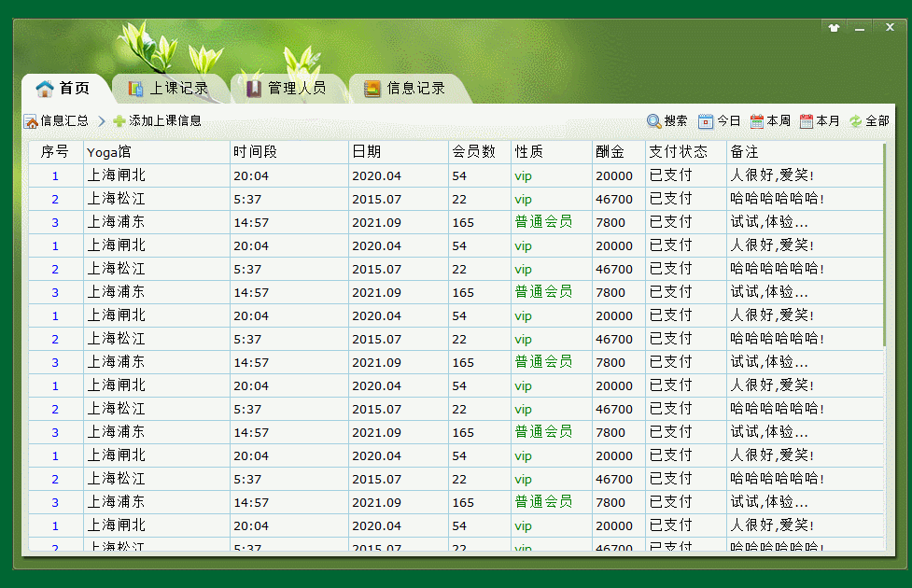Screen dimensions: 912x588
Task: Click the home icon on 首页 tab
Action: click(45, 89)
